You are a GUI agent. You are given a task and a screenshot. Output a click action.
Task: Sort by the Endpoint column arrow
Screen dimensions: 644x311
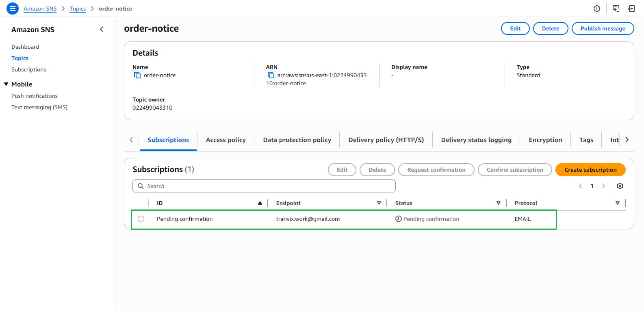tap(379, 203)
